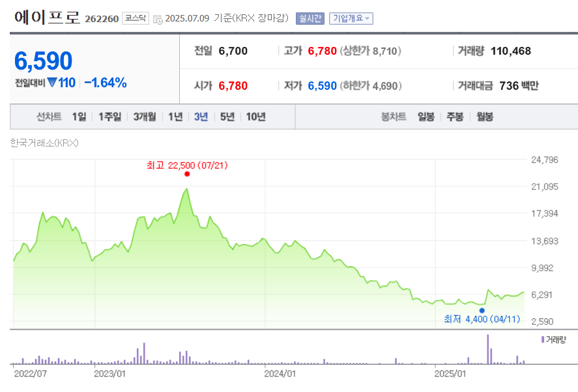This screenshot has width=578, height=392.
Task: Click the 전일 value 6,700
Action: pyautogui.click(x=233, y=51)
